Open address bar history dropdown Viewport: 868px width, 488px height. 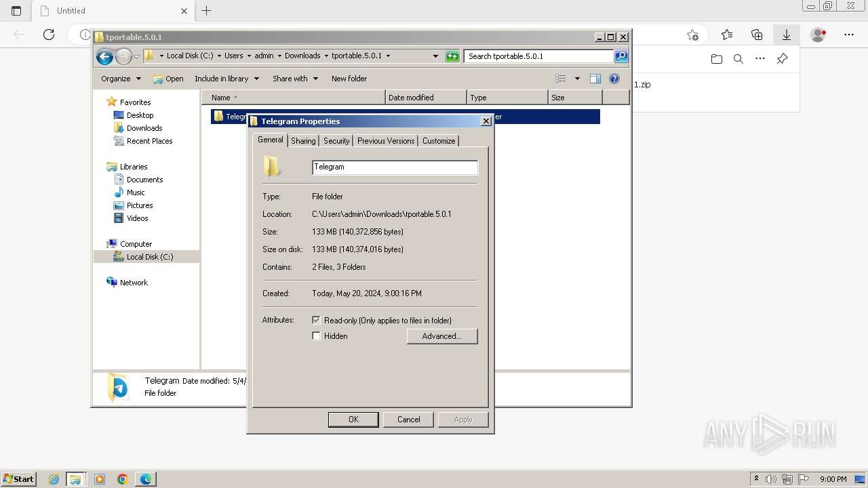pyautogui.click(x=435, y=56)
